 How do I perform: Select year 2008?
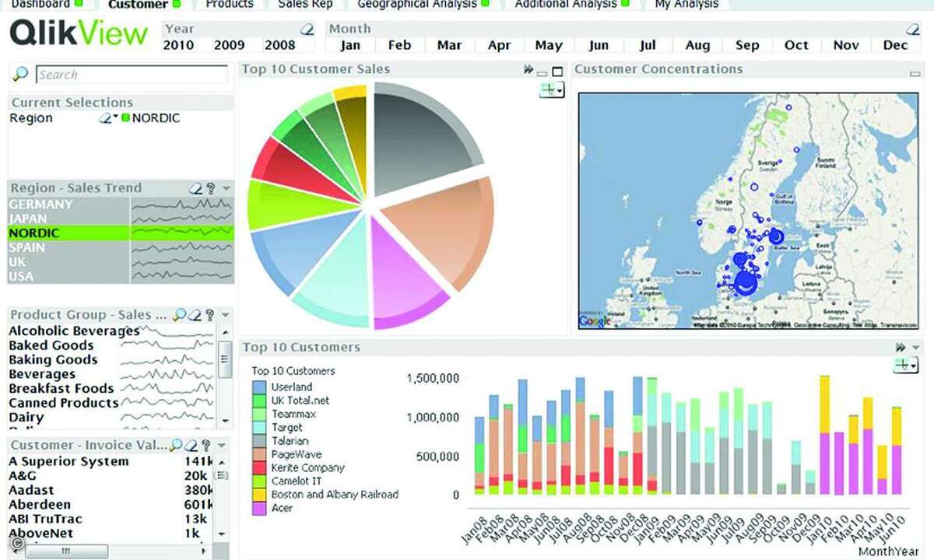coord(280,45)
